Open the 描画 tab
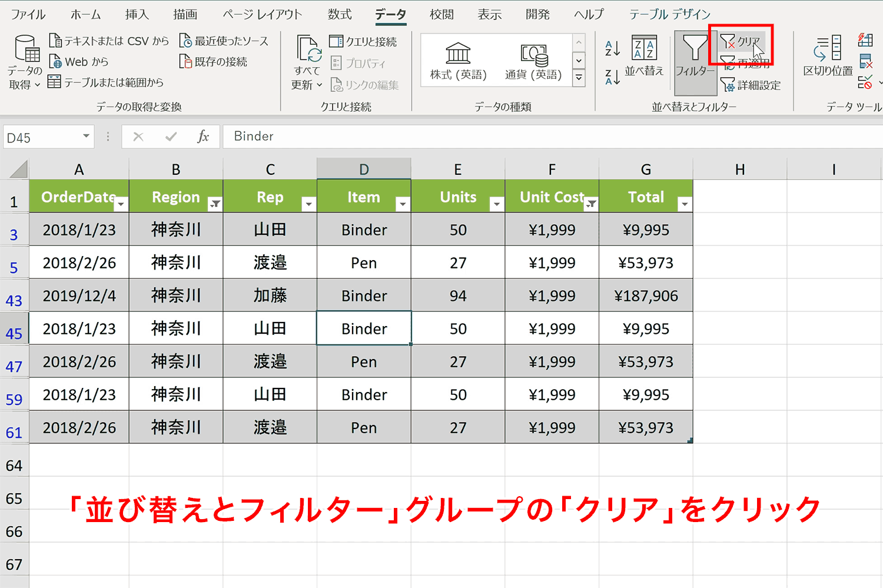The width and height of the screenshot is (883, 588). pyautogui.click(x=185, y=14)
